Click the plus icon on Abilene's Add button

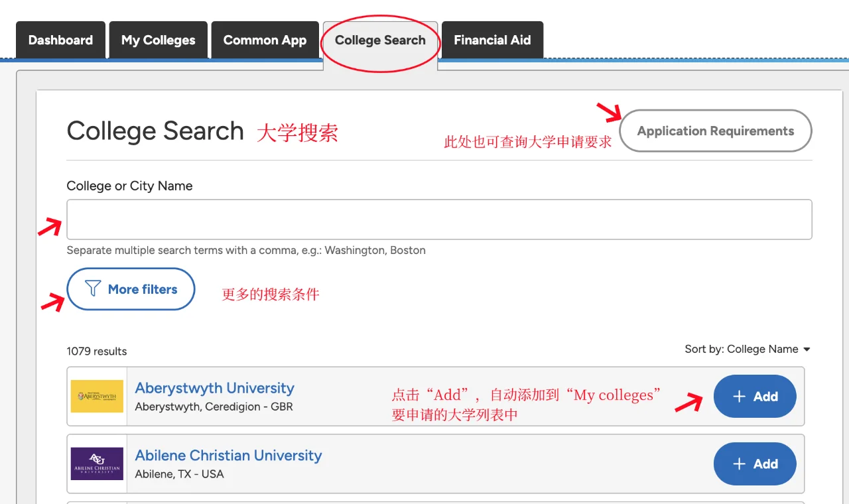click(738, 464)
